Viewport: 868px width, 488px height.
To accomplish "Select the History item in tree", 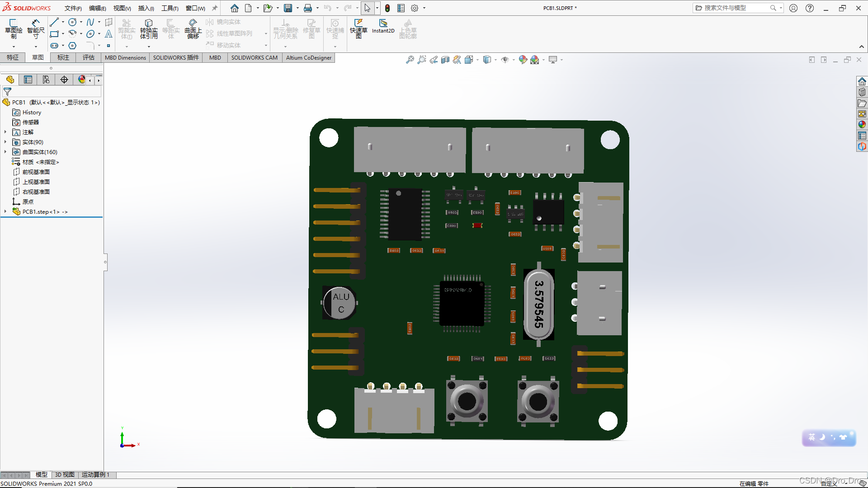I will pyautogui.click(x=27, y=112).
